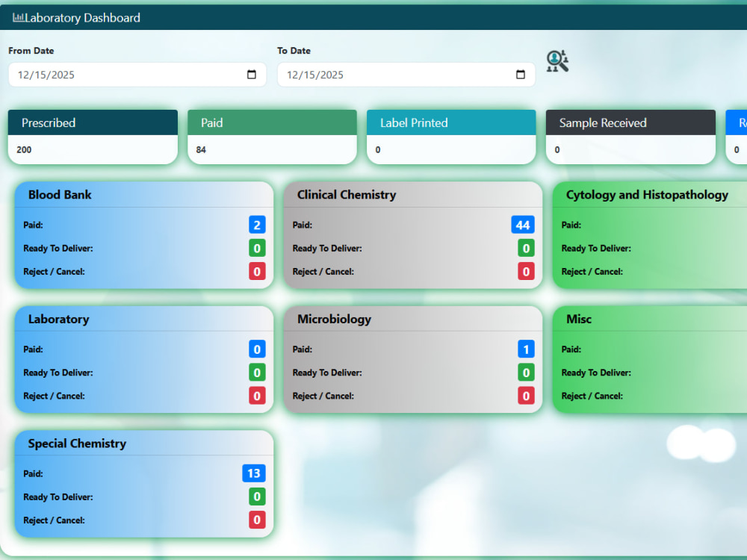Click Reject / Cancel label in Clinical Chemistry card

323,272
